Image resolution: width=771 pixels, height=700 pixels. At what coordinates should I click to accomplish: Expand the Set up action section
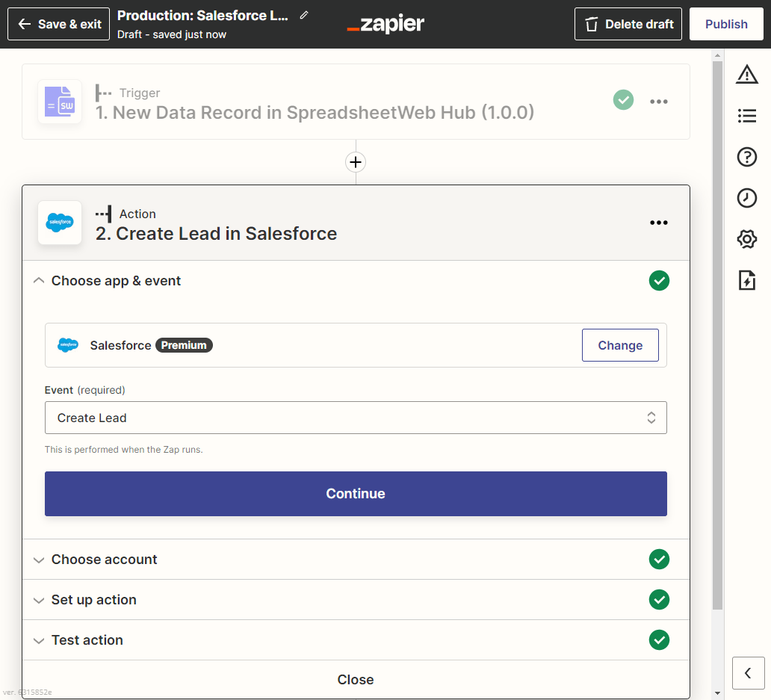[x=94, y=600]
